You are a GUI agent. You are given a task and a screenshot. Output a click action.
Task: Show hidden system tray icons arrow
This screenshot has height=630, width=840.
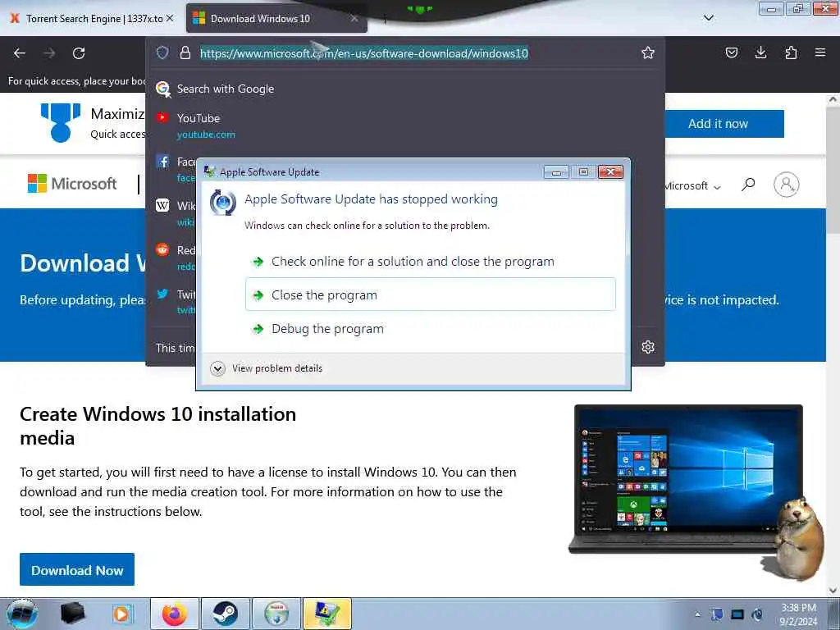point(697,614)
